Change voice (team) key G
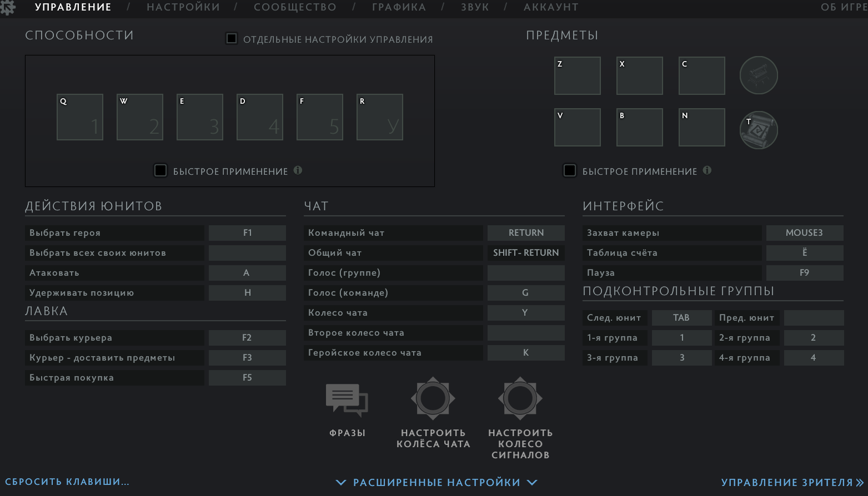 526,293
